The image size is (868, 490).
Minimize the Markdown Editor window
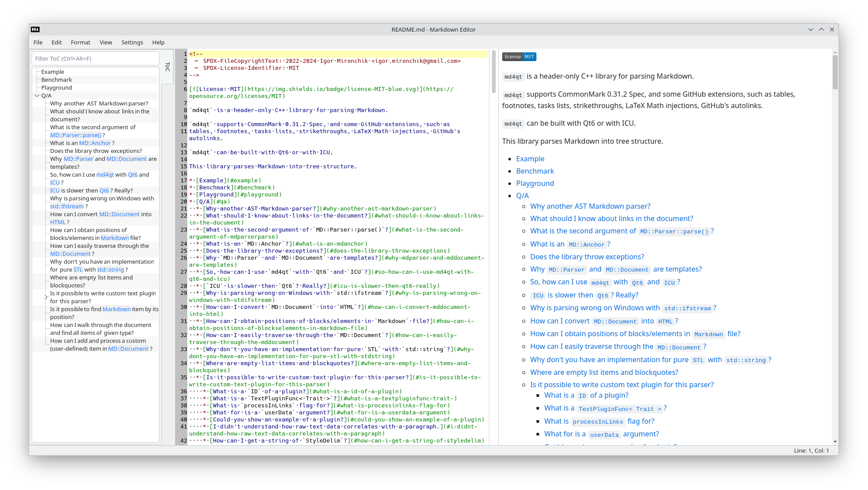coord(810,29)
